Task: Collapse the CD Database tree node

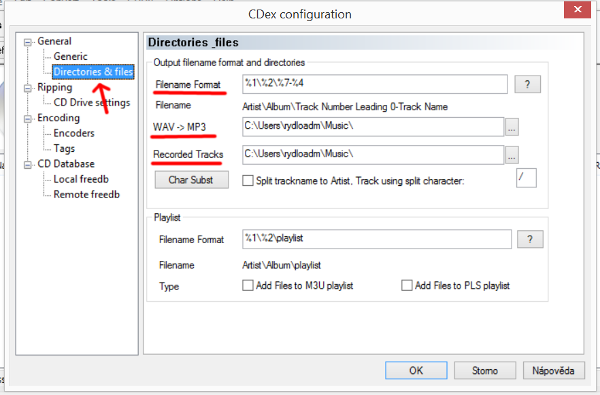Action: 28,165
